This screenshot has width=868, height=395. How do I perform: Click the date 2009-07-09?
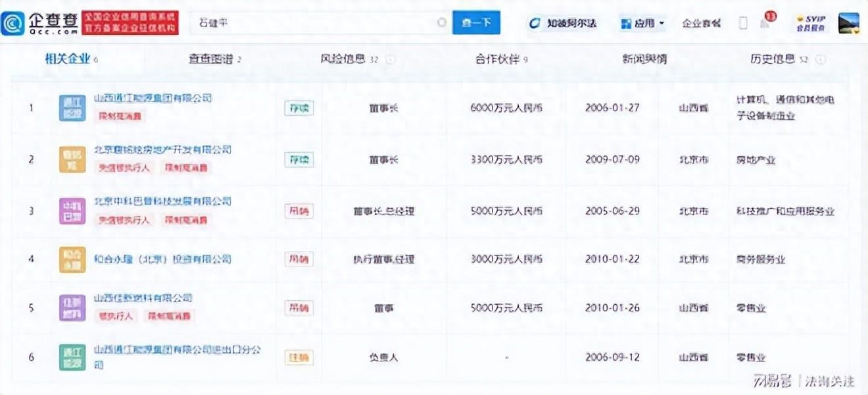pos(612,160)
